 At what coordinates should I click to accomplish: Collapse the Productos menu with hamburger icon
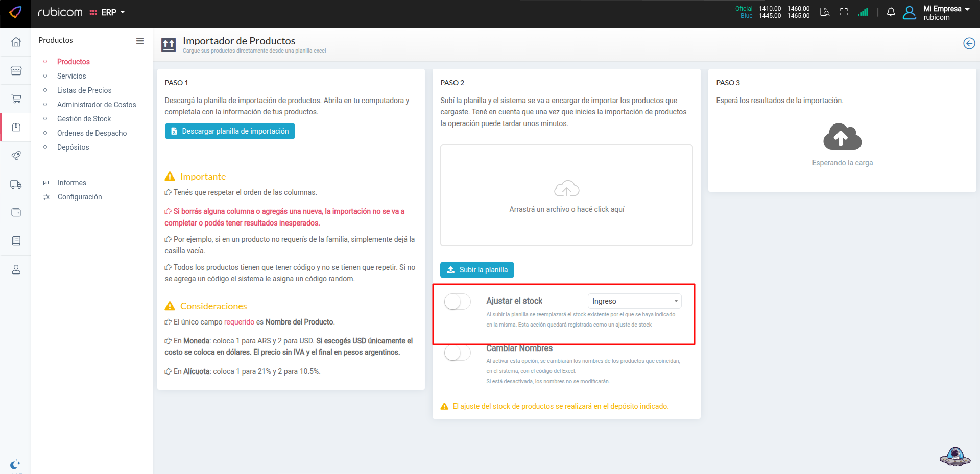click(x=139, y=41)
